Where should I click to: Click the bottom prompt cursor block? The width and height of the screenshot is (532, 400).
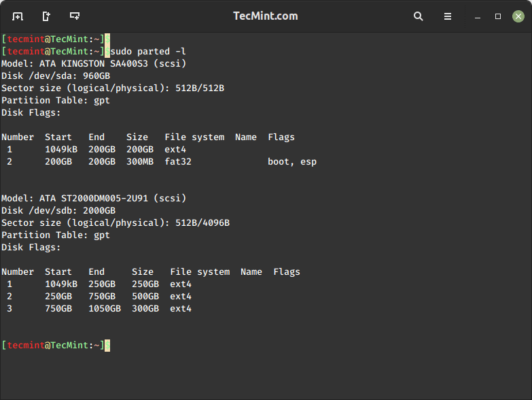107,346
